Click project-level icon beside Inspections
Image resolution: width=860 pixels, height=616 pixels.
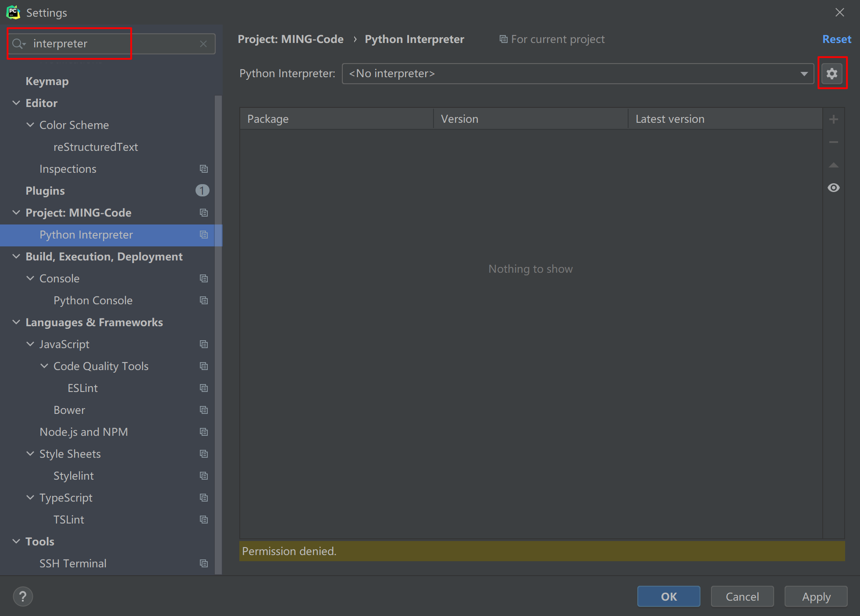(x=204, y=169)
